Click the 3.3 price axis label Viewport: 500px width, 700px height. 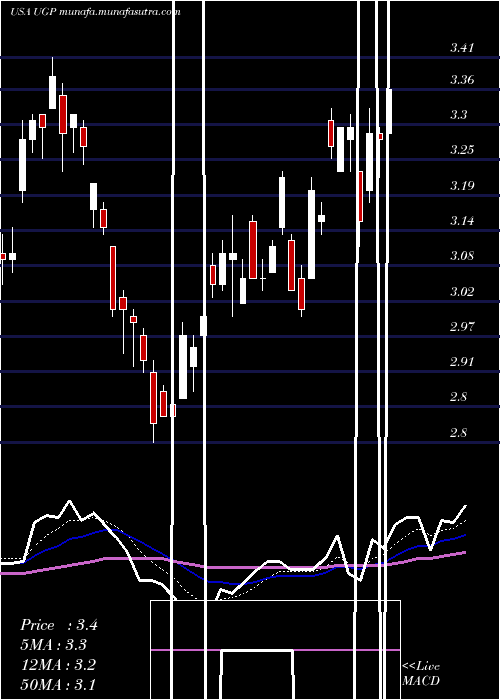pos(458,115)
